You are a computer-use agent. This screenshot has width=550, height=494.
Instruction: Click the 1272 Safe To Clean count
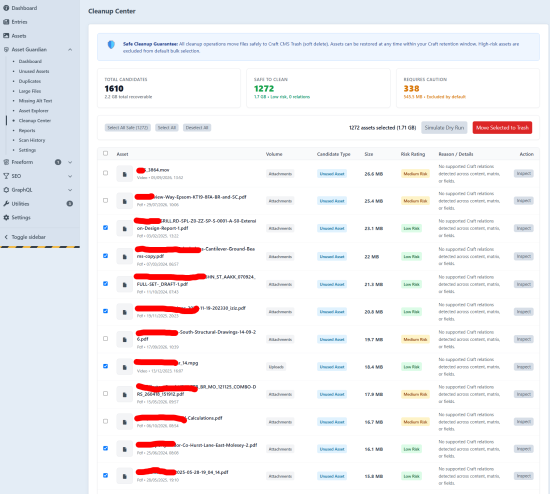pyautogui.click(x=264, y=89)
